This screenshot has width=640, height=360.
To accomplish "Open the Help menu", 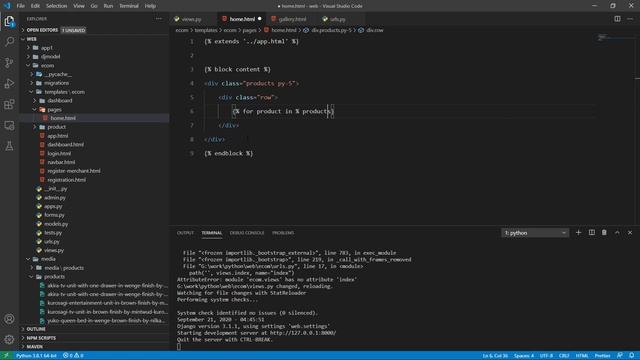I will (150, 6).
